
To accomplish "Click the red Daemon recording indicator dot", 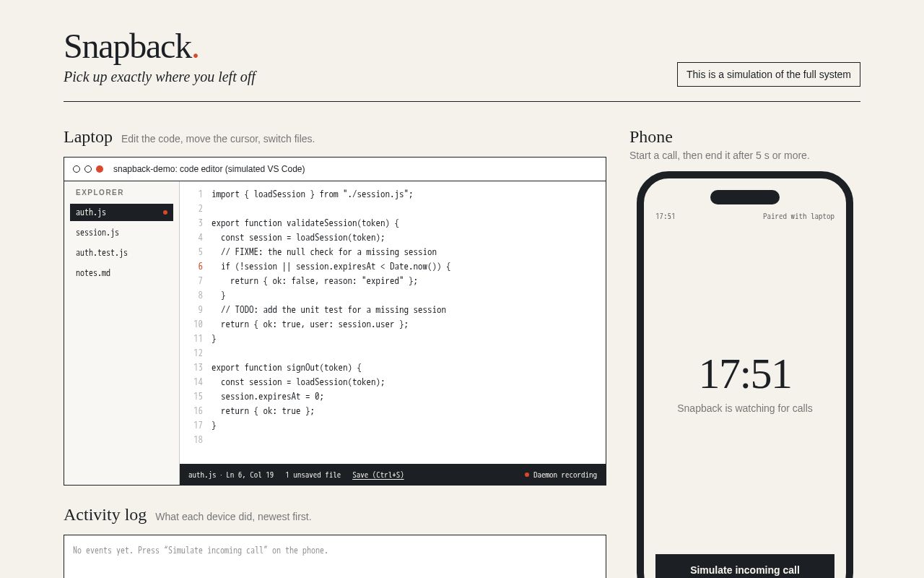I will point(527,475).
